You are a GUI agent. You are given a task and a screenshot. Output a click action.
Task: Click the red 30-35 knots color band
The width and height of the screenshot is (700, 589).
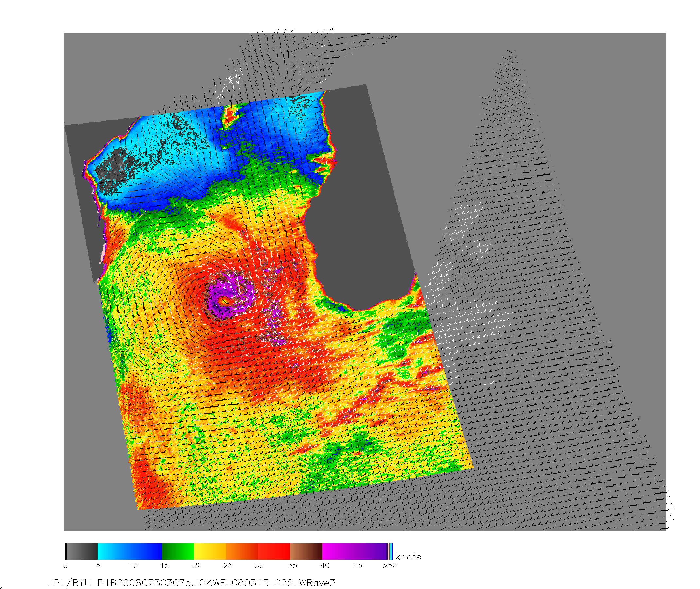point(274,551)
